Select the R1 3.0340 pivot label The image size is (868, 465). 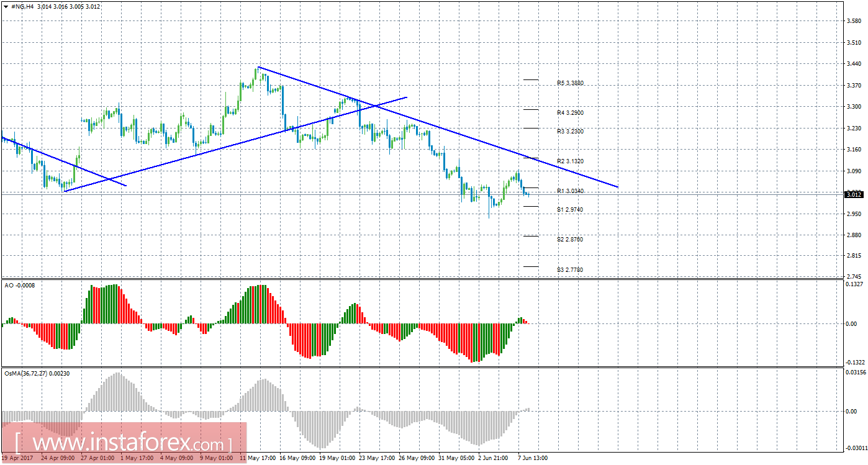pyautogui.click(x=570, y=191)
